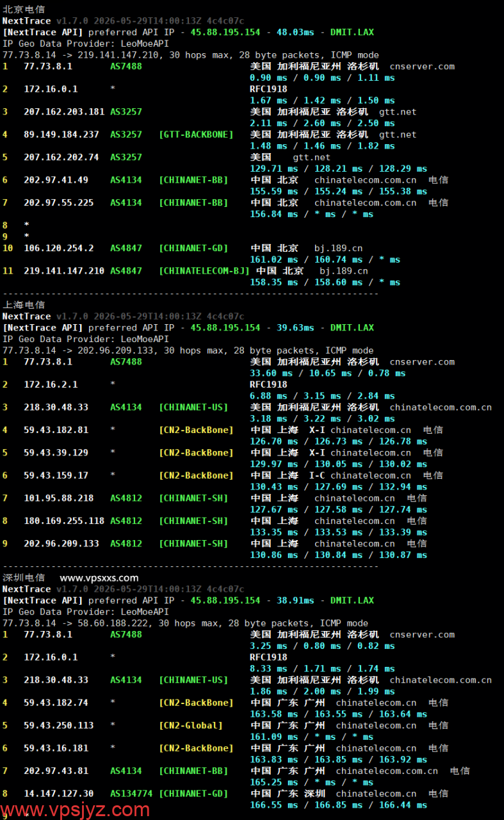The image size is (504, 820).
Task: Click IP address 59.43.39.129
Action: coord(56,452)
